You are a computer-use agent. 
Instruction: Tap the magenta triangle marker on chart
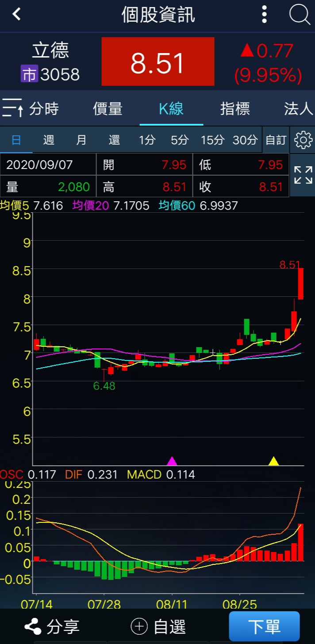tap(172, 461)
